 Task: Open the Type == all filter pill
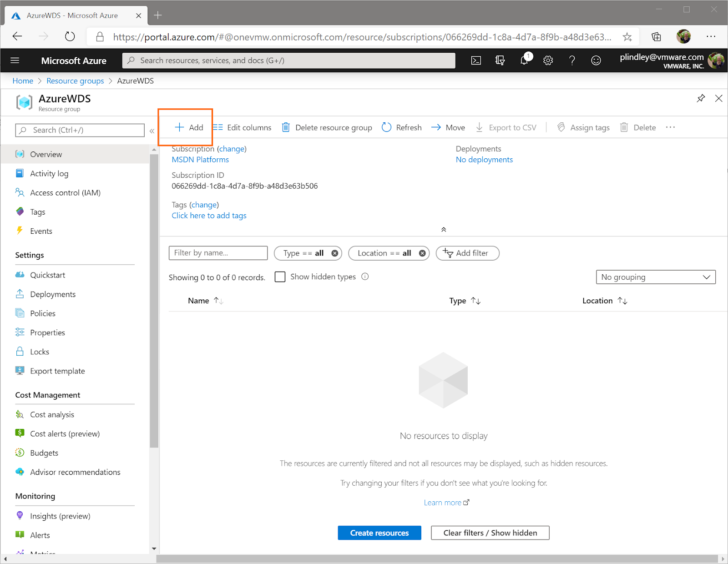pyautogui.click(x=303, y=253)
